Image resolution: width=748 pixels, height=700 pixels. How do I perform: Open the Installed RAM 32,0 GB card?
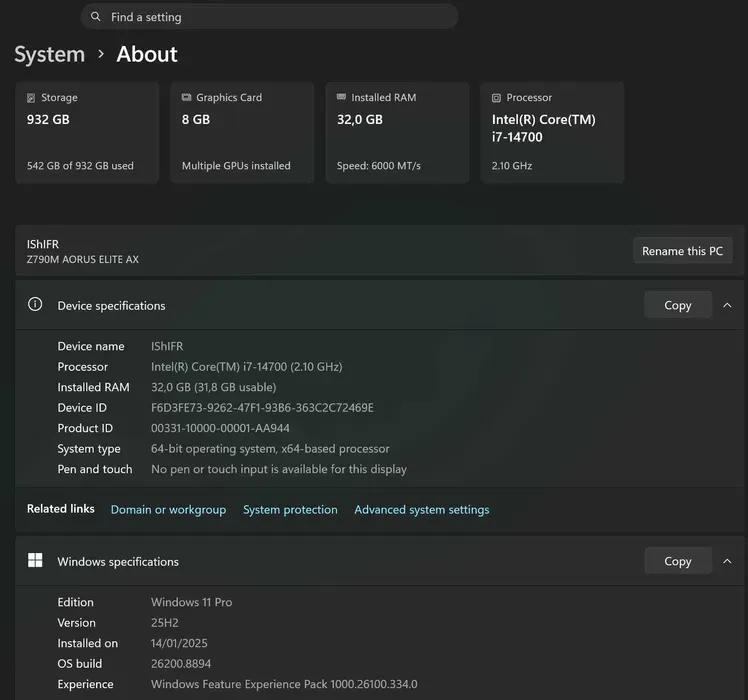click(x=397, y=132)
